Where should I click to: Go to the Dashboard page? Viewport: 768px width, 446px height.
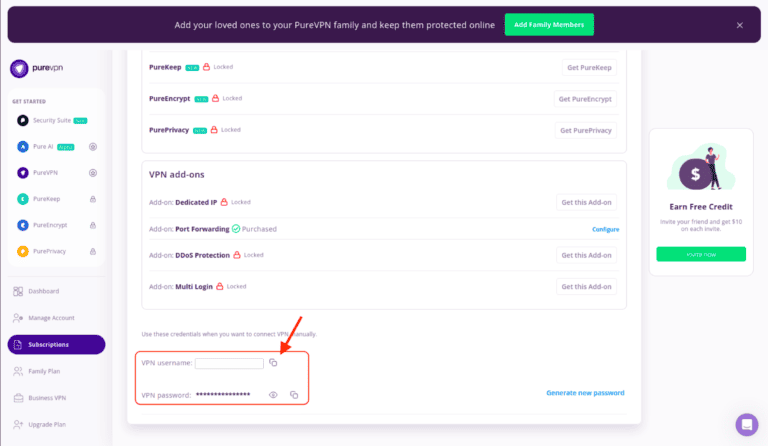(43, 291)
